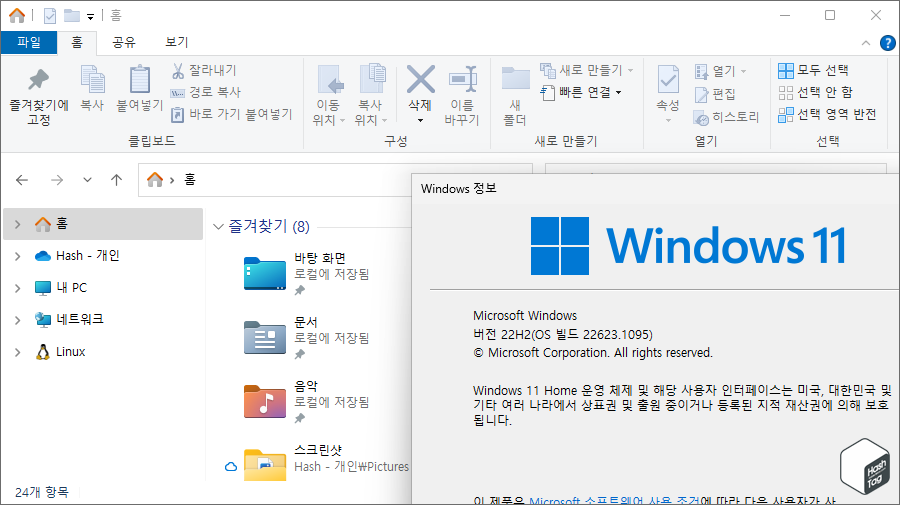The width and height of the screenshot is (900, 505).
Task: Open recent locations dropdown chevron
Action: (x=87, y=180)
